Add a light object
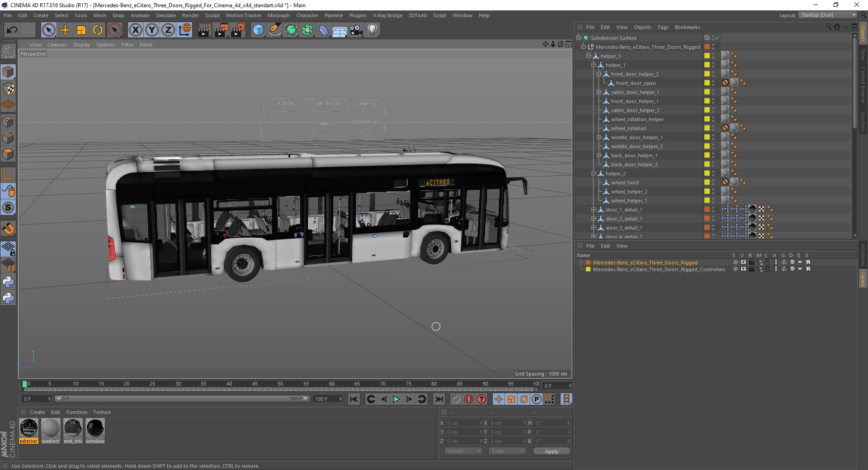Viewport: 868px width, 470px height. point(373,30)
